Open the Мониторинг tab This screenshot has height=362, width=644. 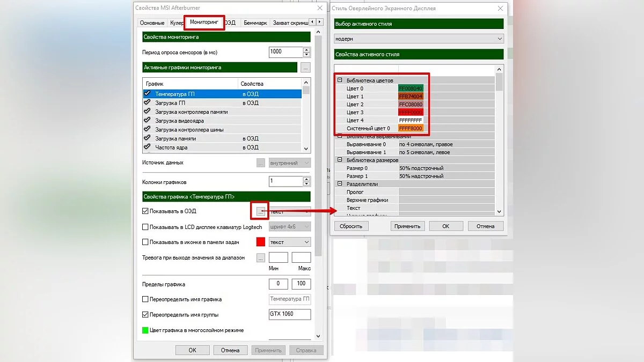pos(204,23)
